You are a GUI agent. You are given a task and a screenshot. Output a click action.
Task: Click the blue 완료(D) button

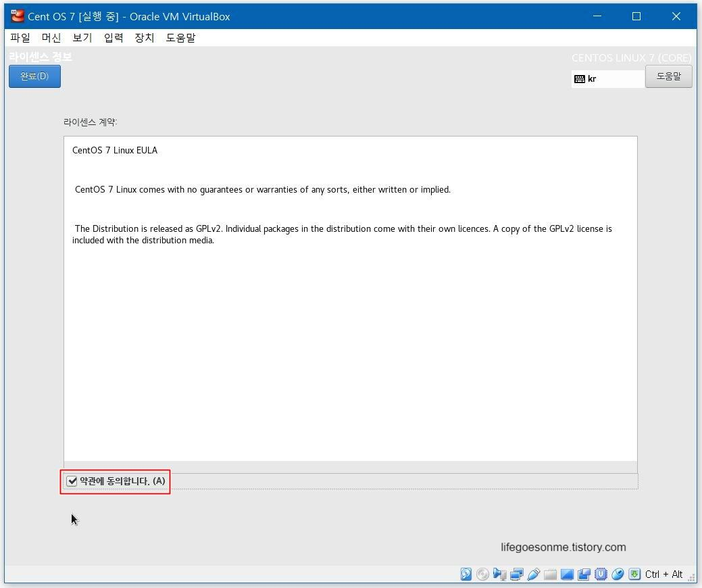[x=34, y=76]
